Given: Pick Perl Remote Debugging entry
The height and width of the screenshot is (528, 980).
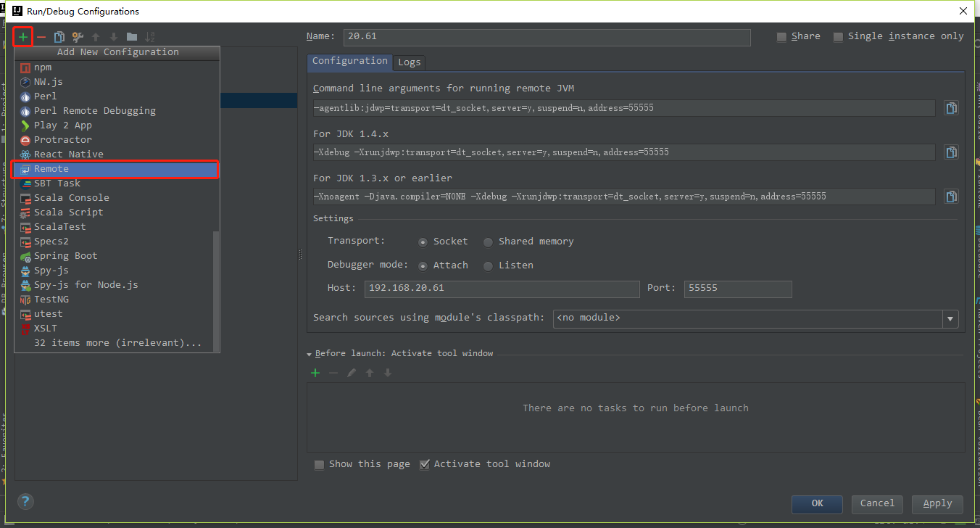Looking at the screenshot, I should point(117,111).
